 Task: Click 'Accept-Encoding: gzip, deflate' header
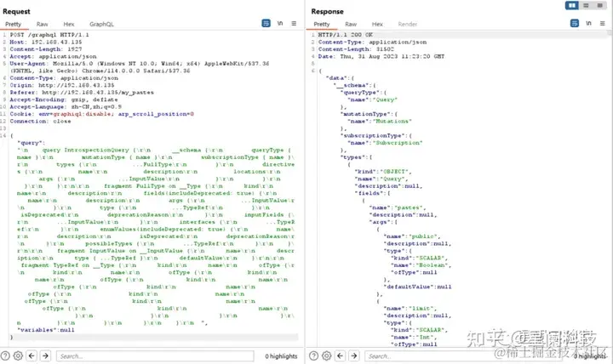click(64, 100)
